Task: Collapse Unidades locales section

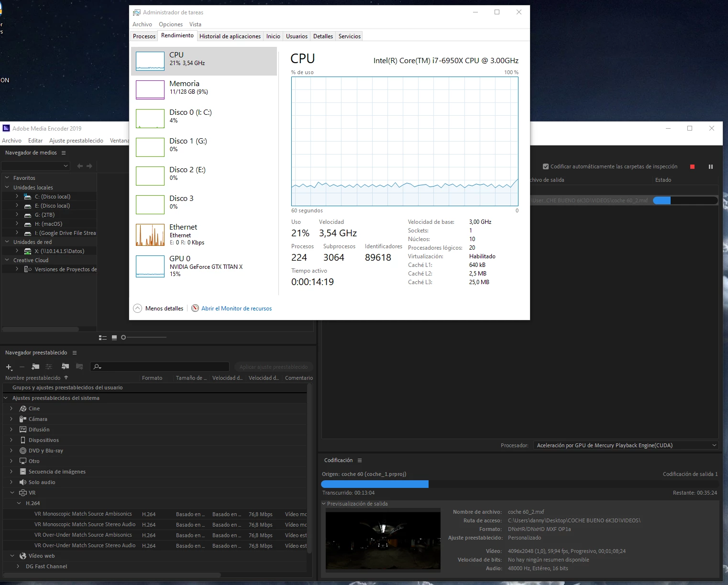Action: pyautogui.click(x=7, y=187)
